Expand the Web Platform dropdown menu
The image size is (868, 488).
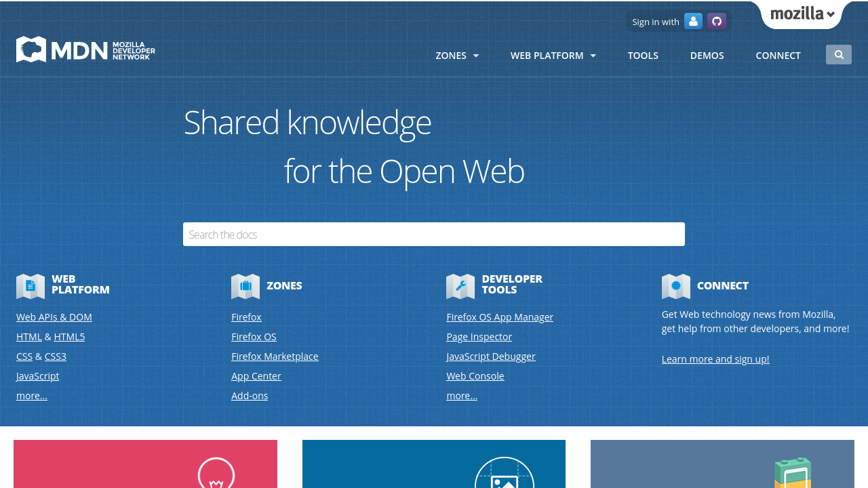click(x=553, y=56)
